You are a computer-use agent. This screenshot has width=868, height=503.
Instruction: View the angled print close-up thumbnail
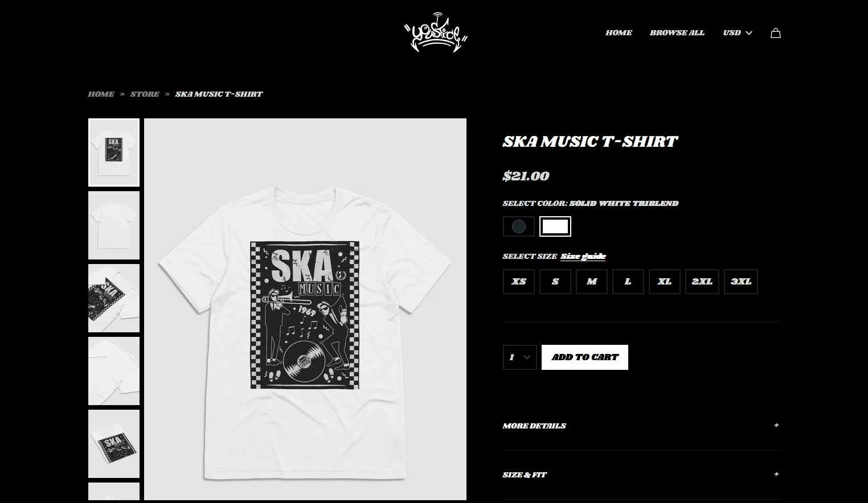[114, 298]
